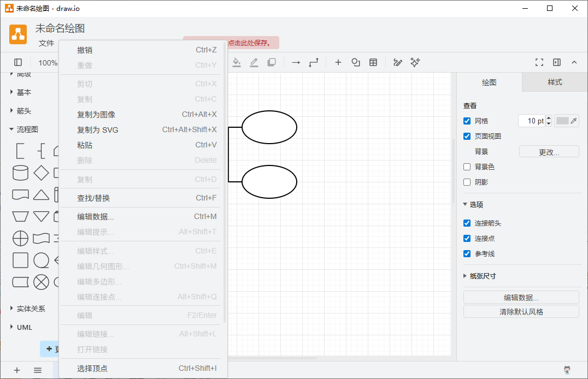The width and height of the screenshot is (588, 379).
Task: Click the 编辑数据... button in right panel
Action: coord(521,297)
